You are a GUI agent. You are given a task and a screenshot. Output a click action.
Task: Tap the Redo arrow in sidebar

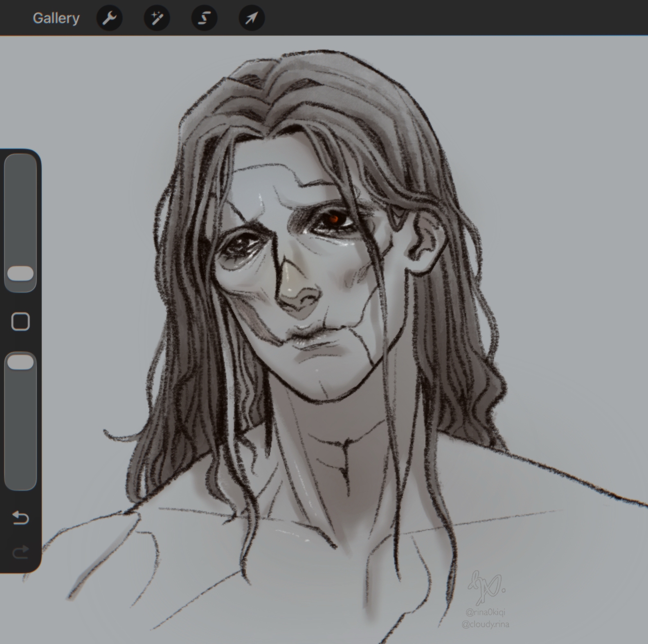click(x=20, y=552)
